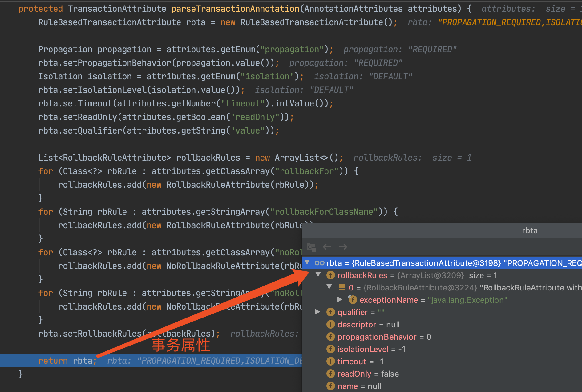Collapse the rollbackRules node arrow
This screenshot has width=582, height=392.
[318, 275]
